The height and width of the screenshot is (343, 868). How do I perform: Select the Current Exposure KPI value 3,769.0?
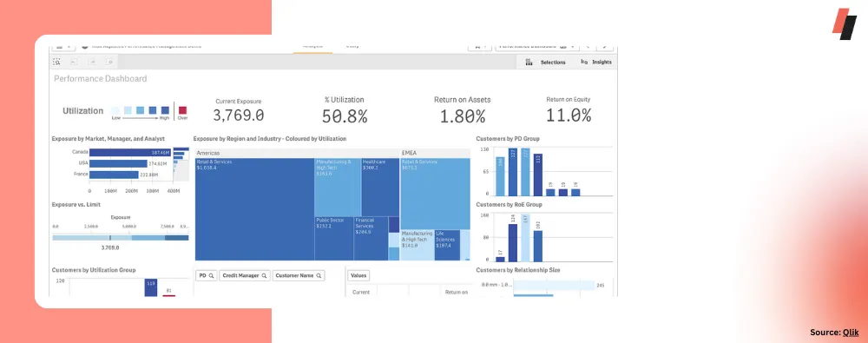[x=239, y=115]
